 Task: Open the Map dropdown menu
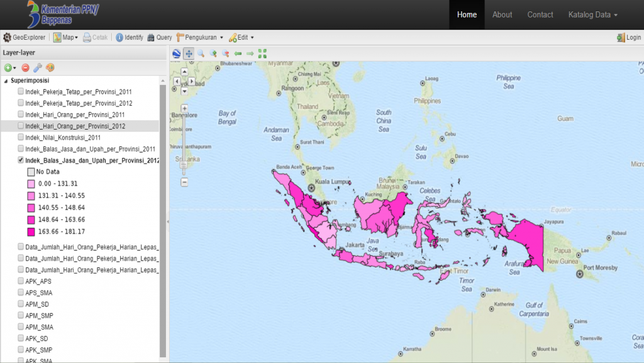coord(69,37)
